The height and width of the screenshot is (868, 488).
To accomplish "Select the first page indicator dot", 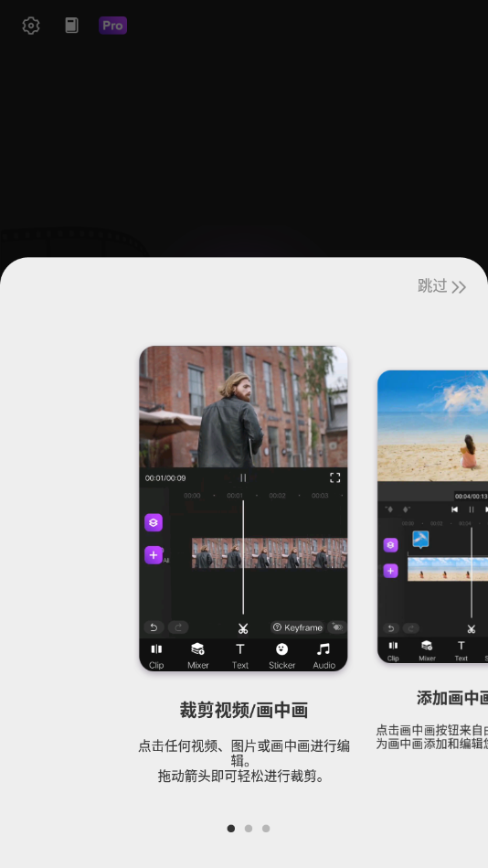I will (230, 828).
